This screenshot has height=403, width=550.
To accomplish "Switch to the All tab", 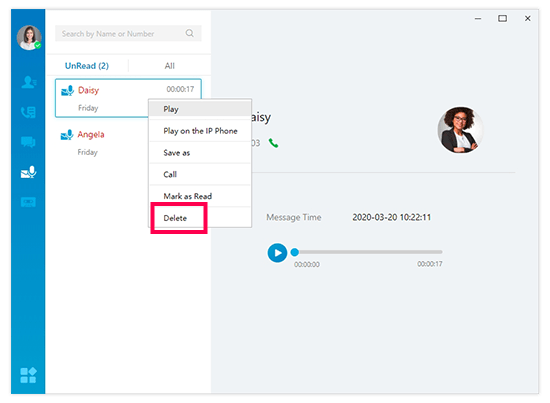I will [x=170, y=66].
